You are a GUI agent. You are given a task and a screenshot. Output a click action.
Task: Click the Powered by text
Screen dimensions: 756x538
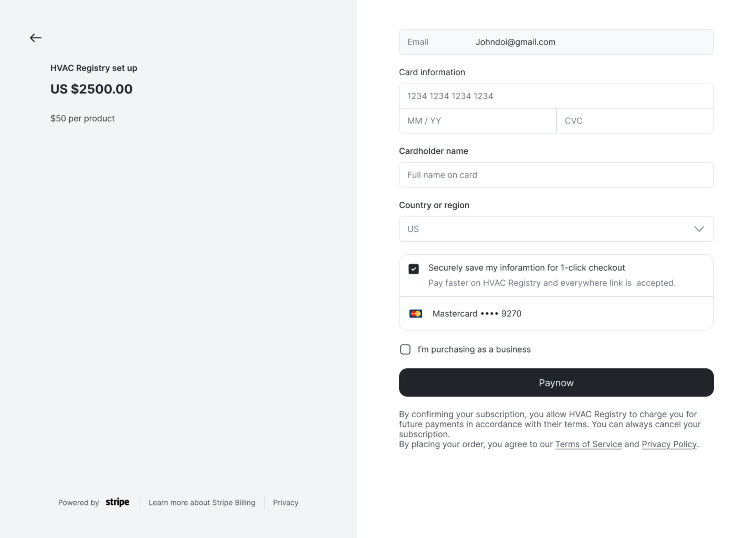click(78, 503)
